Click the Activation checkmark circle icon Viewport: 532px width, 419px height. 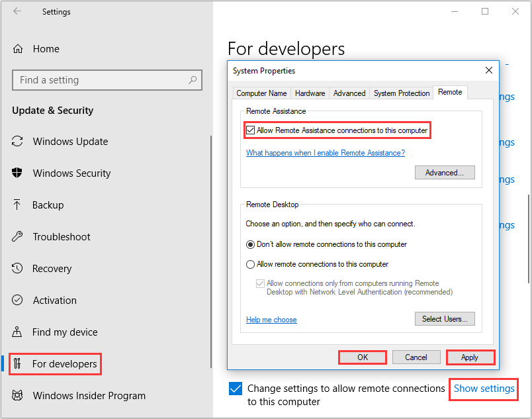18,301
